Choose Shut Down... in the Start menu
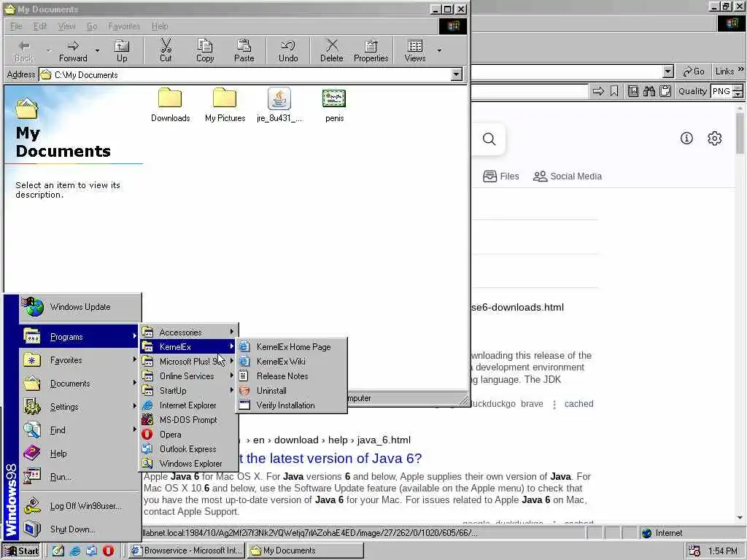 (x=80, y=529)
